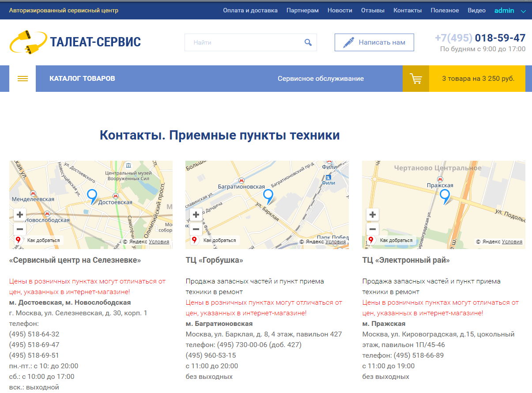Zoom in on Селезневка map
532x393 pixels.
20,215
